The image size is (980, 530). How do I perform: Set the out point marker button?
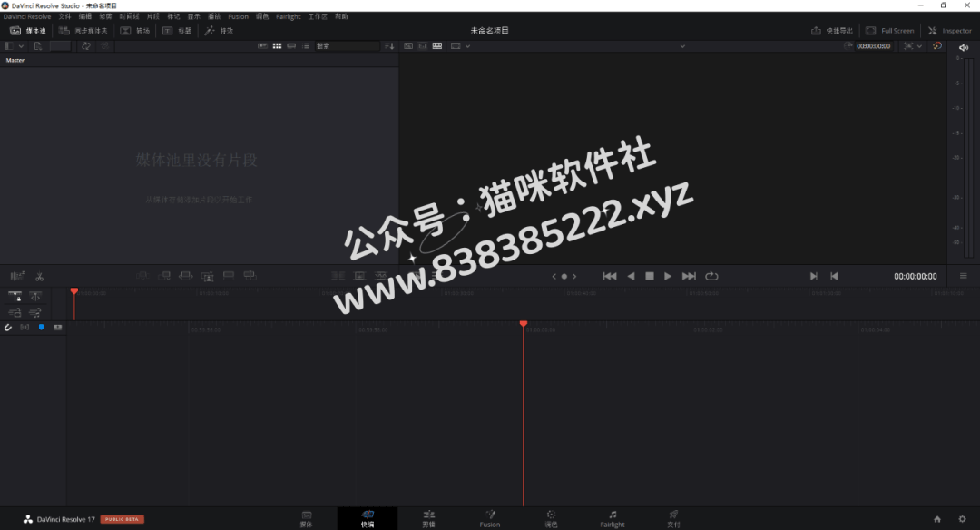[x=834, y=276]
